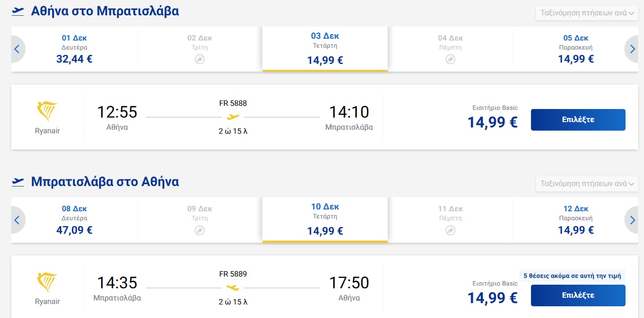Show earlier outbound dates with left arrow

(17, 49)
